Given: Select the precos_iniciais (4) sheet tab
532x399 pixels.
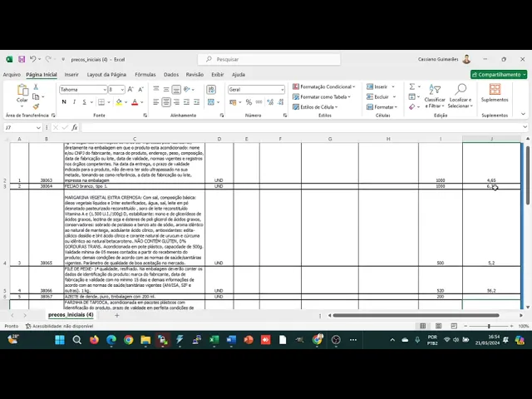Looking at the screenshot, I should coord(71,315).
